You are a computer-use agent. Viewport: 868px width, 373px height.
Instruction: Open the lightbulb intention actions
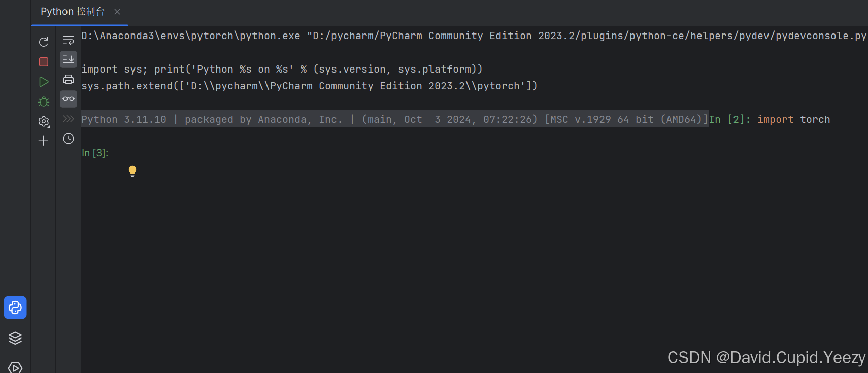point(132,171)
